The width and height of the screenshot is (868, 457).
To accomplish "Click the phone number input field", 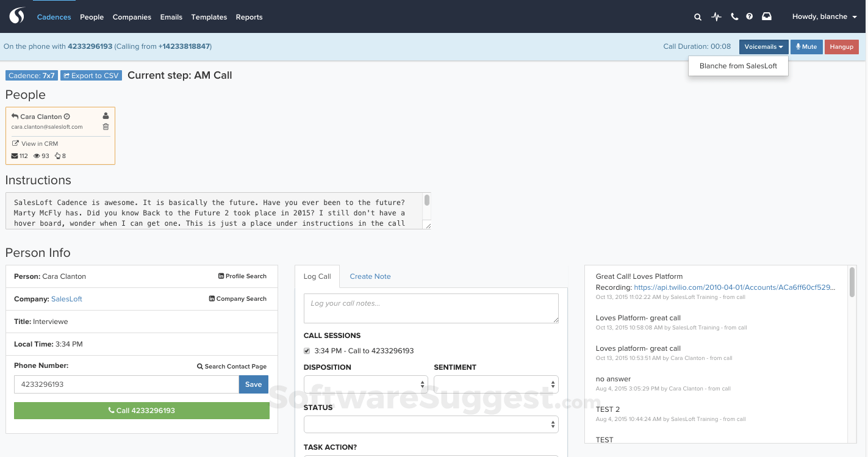I will pyautogui.click(x=126, y=384).
